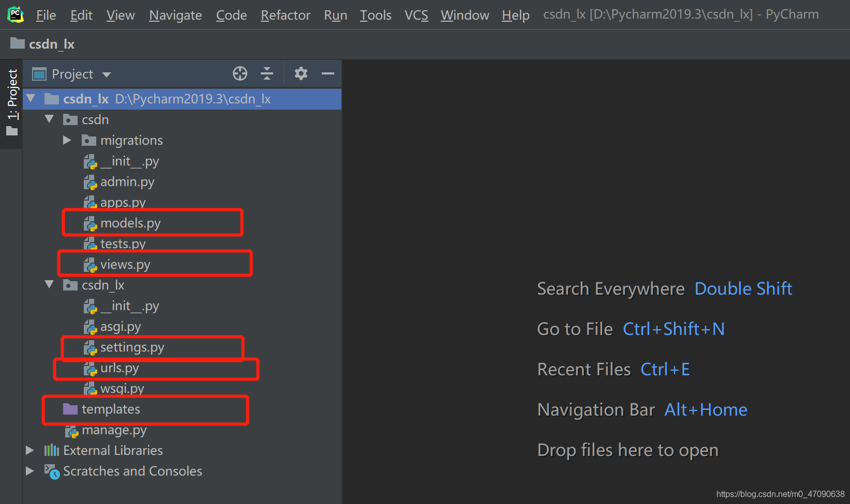Click the Python file icon of wsgi.py
The width and height of the screenshot is (850, 504).
[x=91, y=389]
